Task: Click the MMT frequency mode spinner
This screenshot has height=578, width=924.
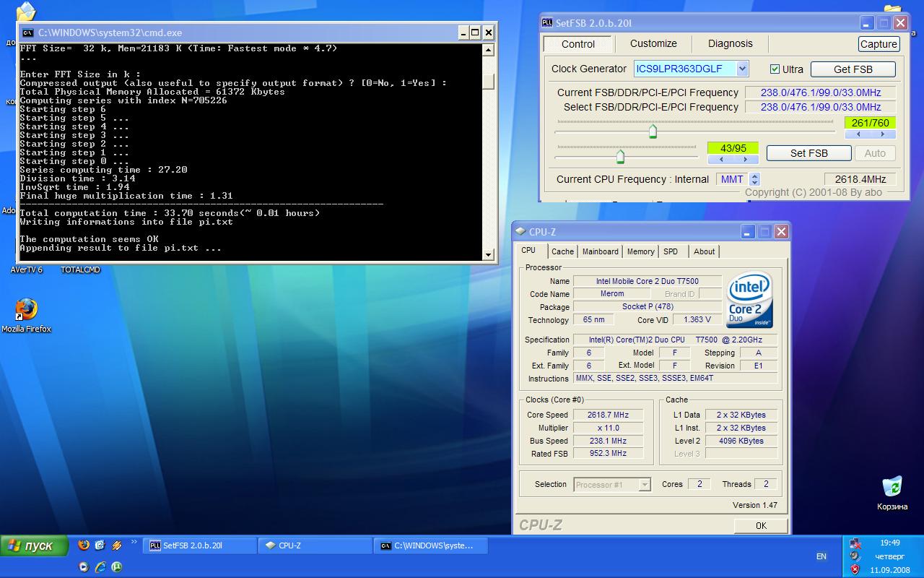Action: [x=754, y=179]
